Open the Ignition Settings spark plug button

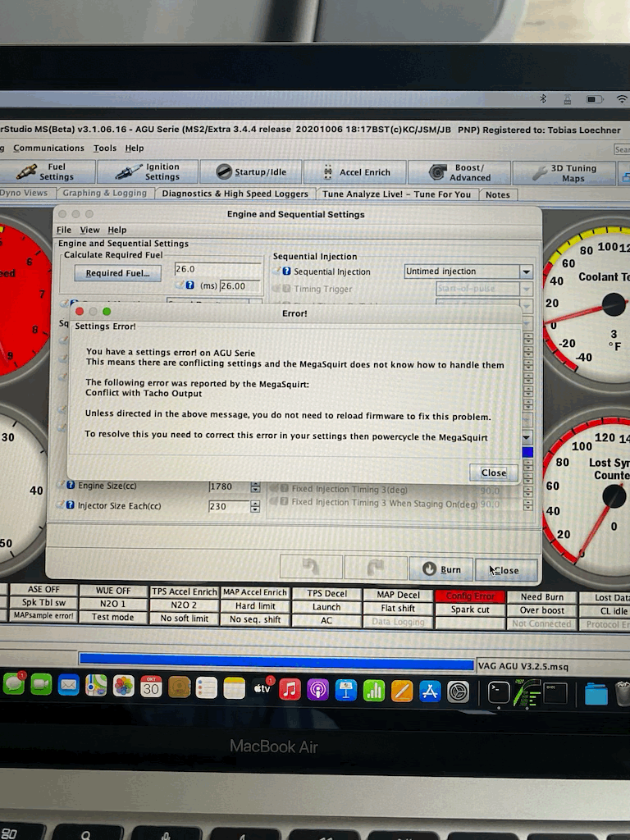[148, 171]
